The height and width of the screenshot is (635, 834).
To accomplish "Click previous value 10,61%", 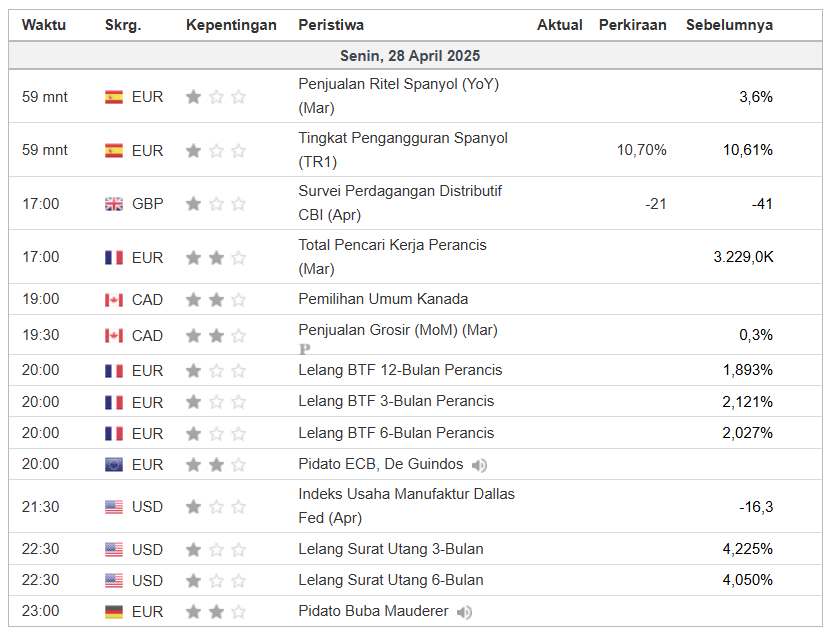I will point(748,150).
